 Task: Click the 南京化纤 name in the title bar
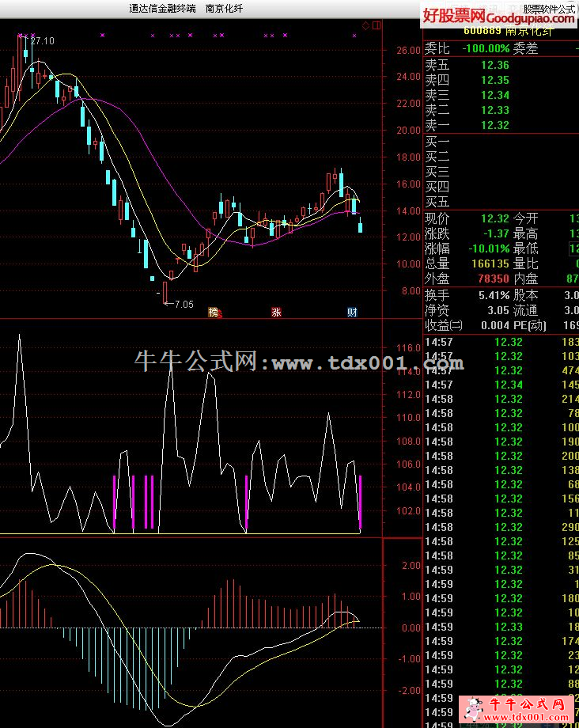(x=224, y=9)
